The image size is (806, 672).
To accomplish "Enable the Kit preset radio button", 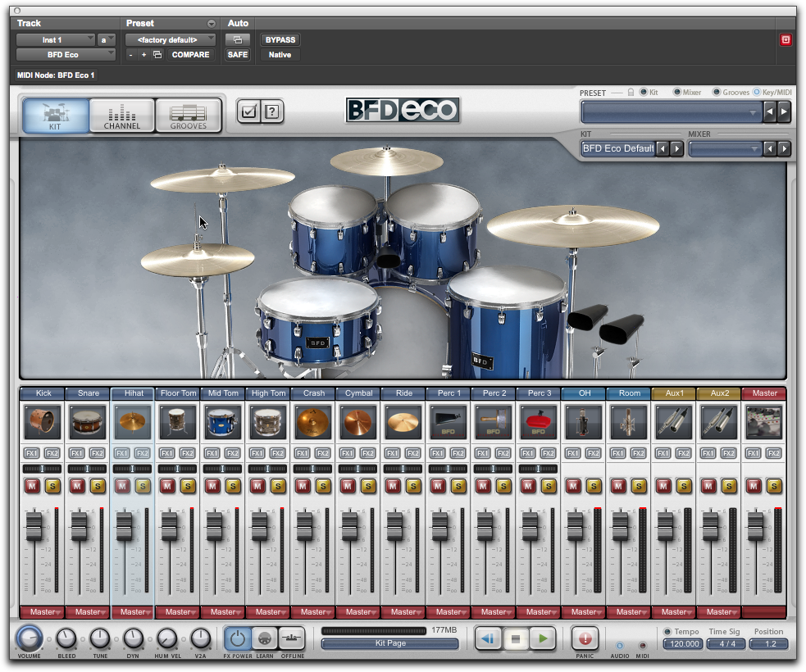I will (643, 92).
